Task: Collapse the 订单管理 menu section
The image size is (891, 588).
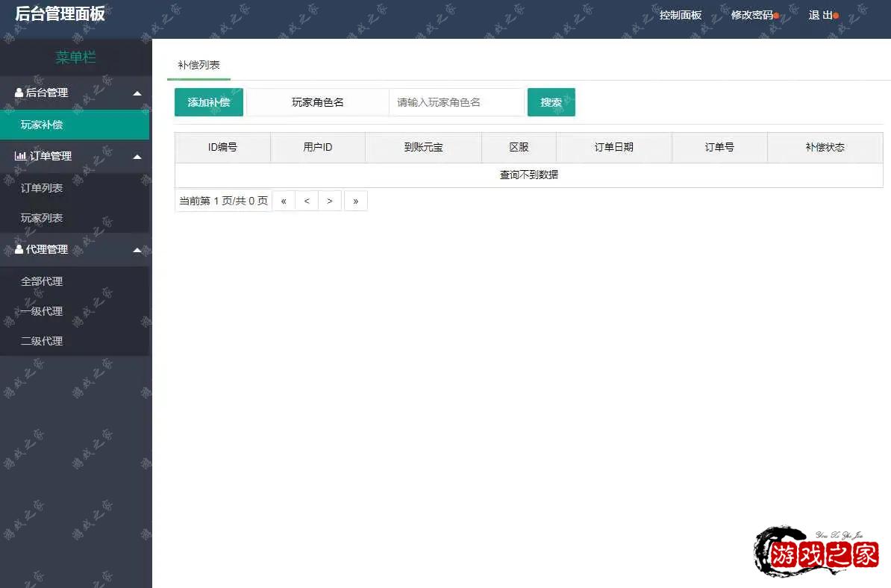Action: click(x=137, y=156)
